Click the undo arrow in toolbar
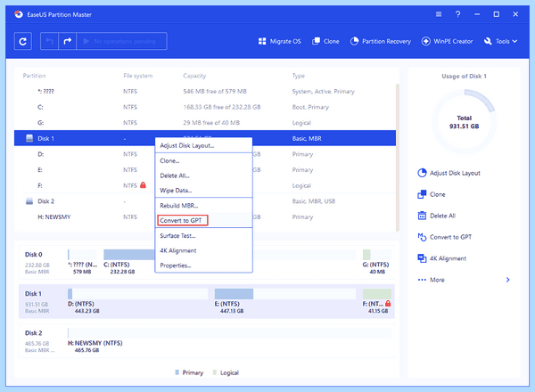535x392 pixels. [x=49, y=41]
